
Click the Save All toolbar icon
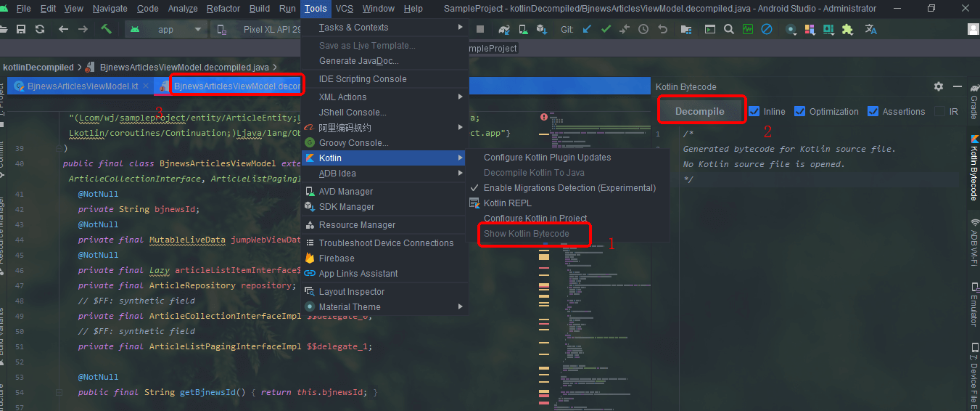click(21, 30)
